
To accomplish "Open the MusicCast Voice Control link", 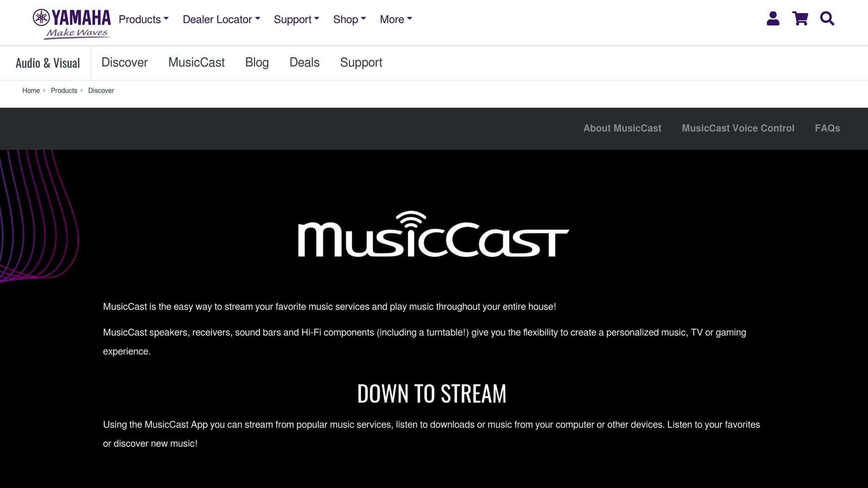I will (737, 128).
